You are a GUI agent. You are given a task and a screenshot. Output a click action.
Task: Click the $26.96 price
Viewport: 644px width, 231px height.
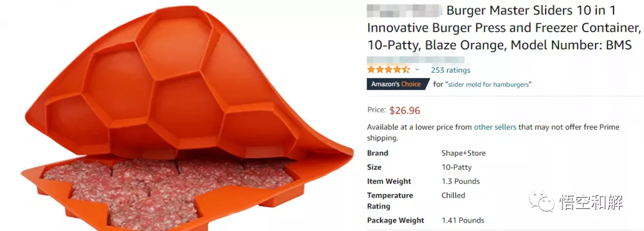[x=404, y=110]
